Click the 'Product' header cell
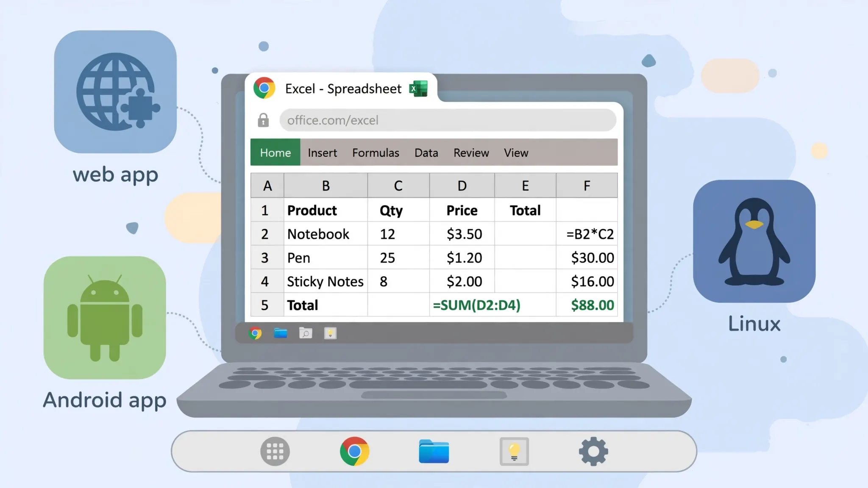 pyautogui.click(x=325, y=210)
